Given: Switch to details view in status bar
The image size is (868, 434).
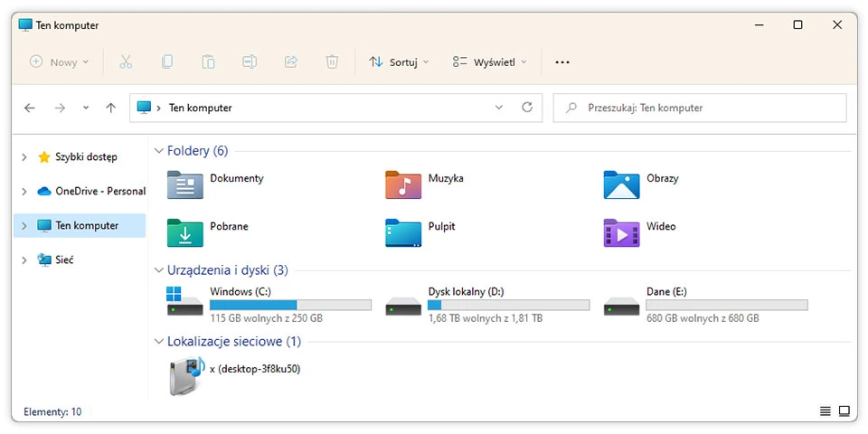Looking at the screenshot, I should (825, 411).
